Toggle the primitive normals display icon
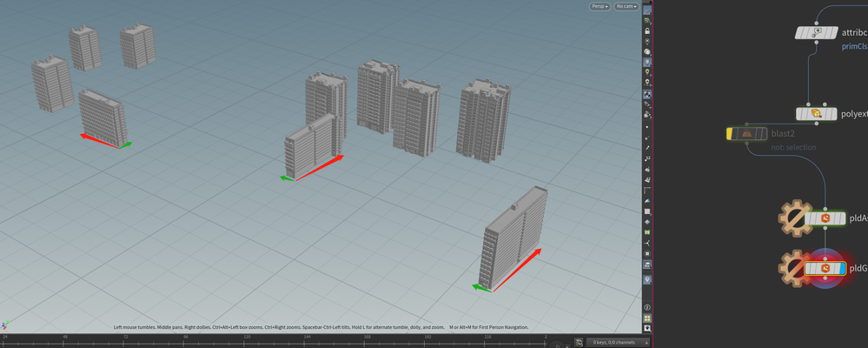This screenshot has width=868, height=348. click(647, 169)
